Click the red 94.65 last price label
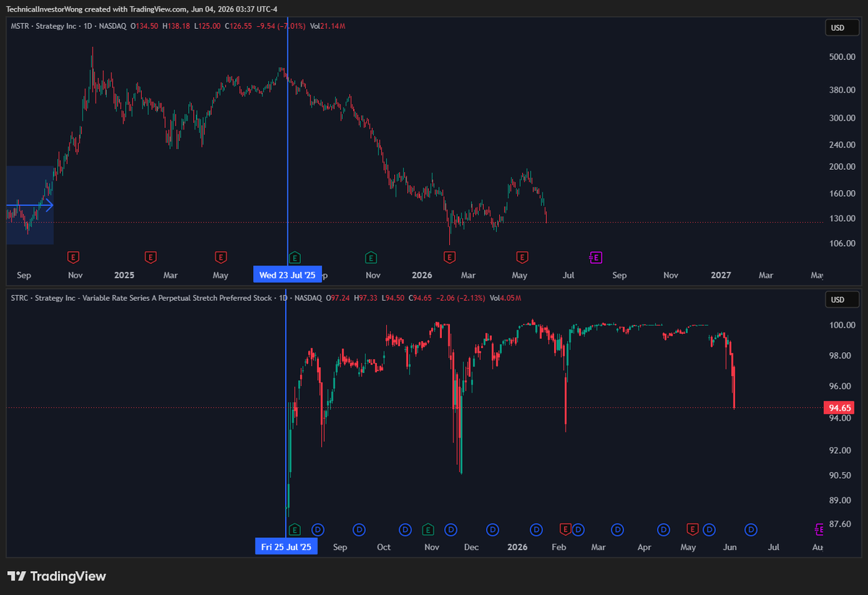Viewport: 868px width, 595px height. click(841, 408)
